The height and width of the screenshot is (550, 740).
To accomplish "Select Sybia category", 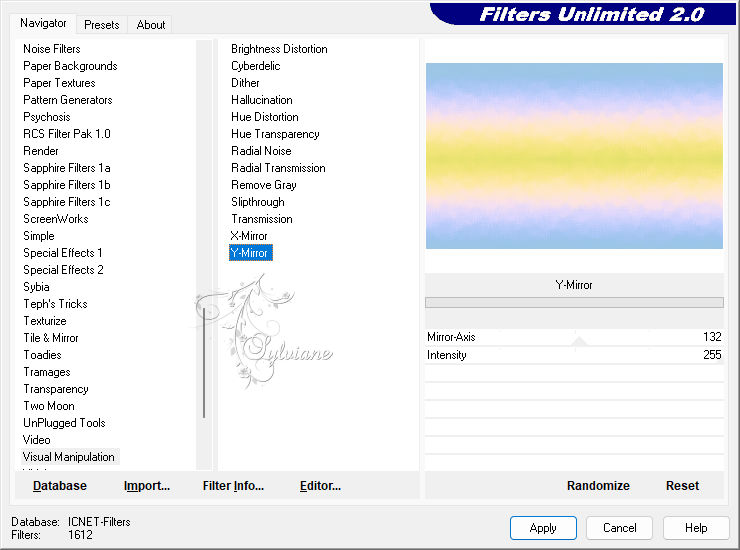I will (x=36, y=287).
